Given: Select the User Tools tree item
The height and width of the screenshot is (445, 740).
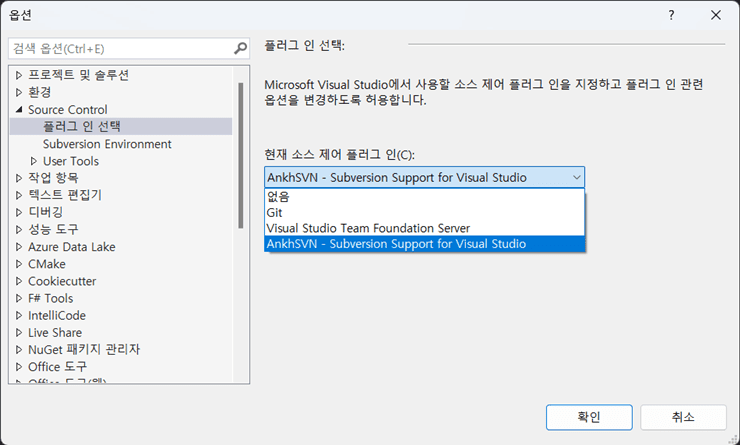Looking at the screenshot, I should tap(71, 161).
